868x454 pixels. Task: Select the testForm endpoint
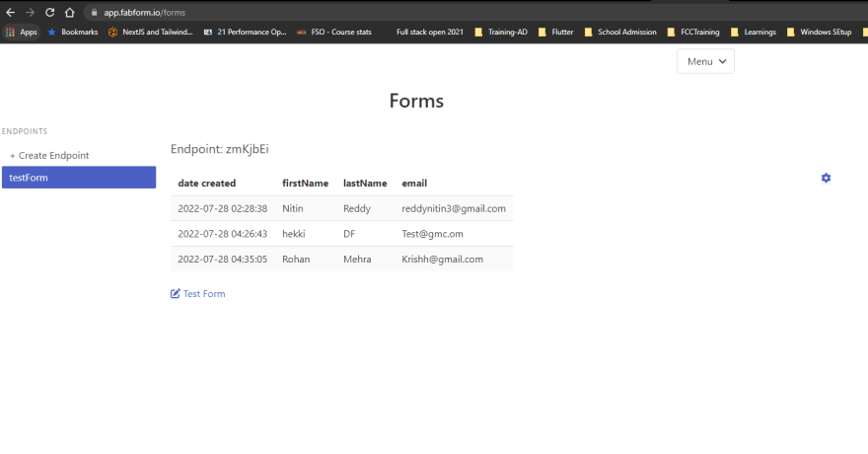point(79,178)
